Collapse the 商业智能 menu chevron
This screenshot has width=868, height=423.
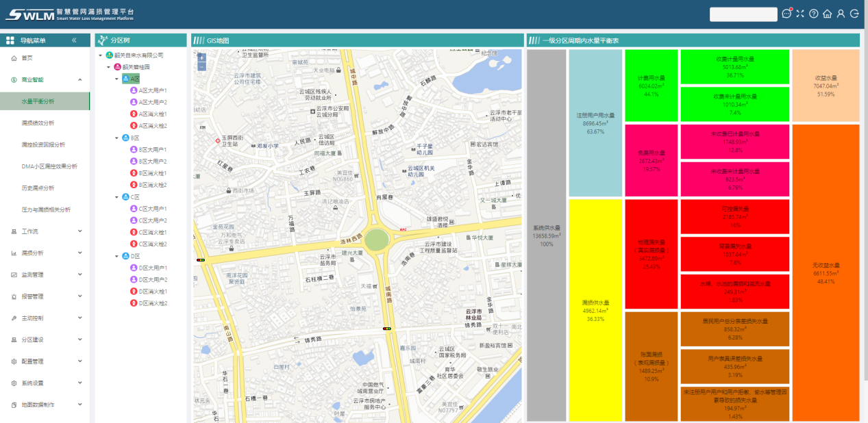(80, 79)
